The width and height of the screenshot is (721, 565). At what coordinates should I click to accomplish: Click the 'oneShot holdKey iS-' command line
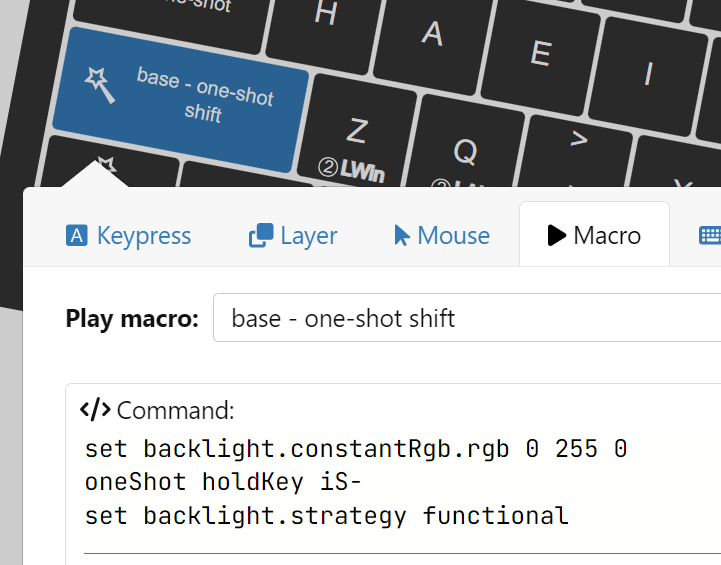point(224,482)
